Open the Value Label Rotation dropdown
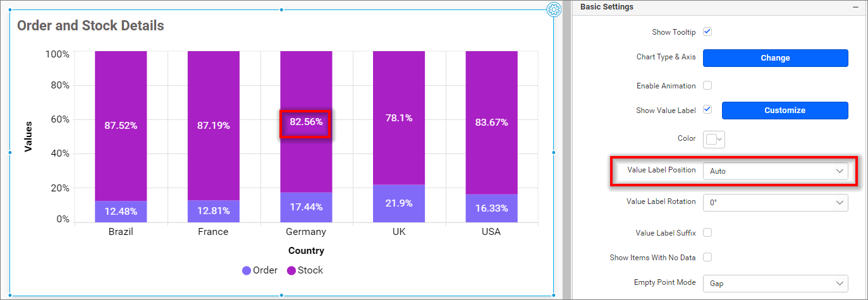This screenshot has width=868, height=300. click(775, 202)
